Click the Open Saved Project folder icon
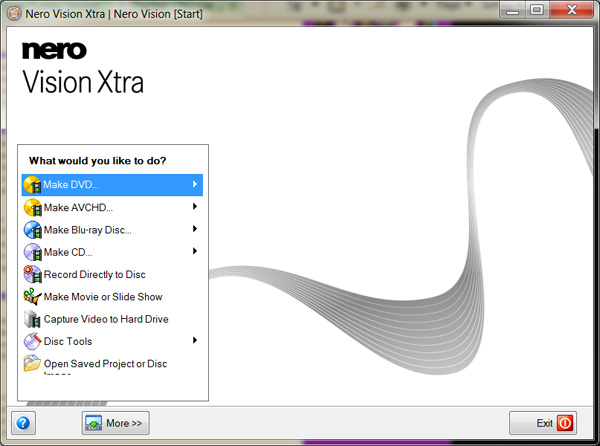600x446 pixels. coord(33,363)
